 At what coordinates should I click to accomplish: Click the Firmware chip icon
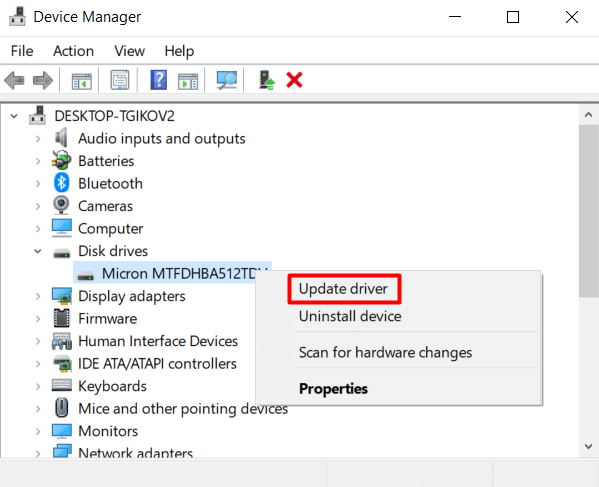[x=62, y=318]
